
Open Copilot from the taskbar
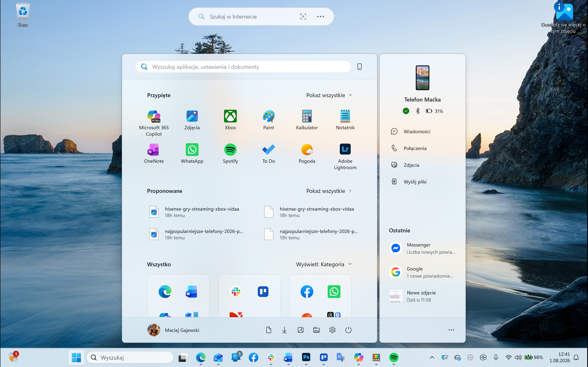(x=359, y=357)
